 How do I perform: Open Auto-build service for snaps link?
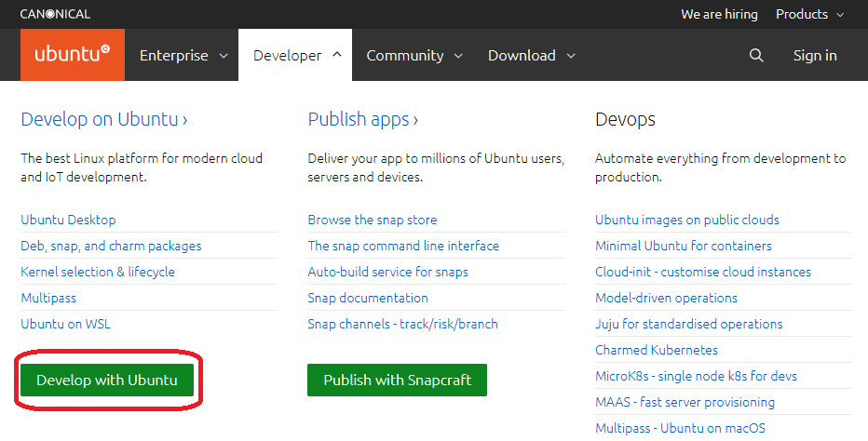click(x=387, y=272)
